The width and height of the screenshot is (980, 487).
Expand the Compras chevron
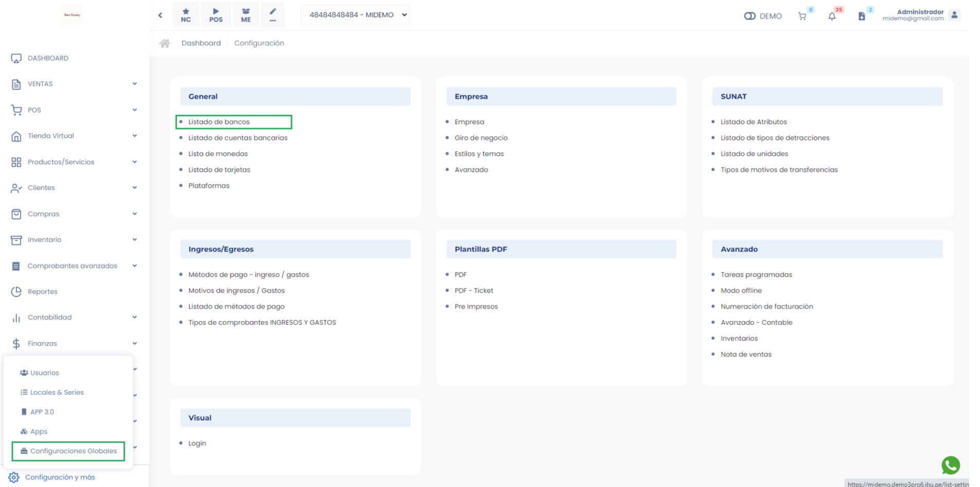pyautogui.click(x=135, y=214)
